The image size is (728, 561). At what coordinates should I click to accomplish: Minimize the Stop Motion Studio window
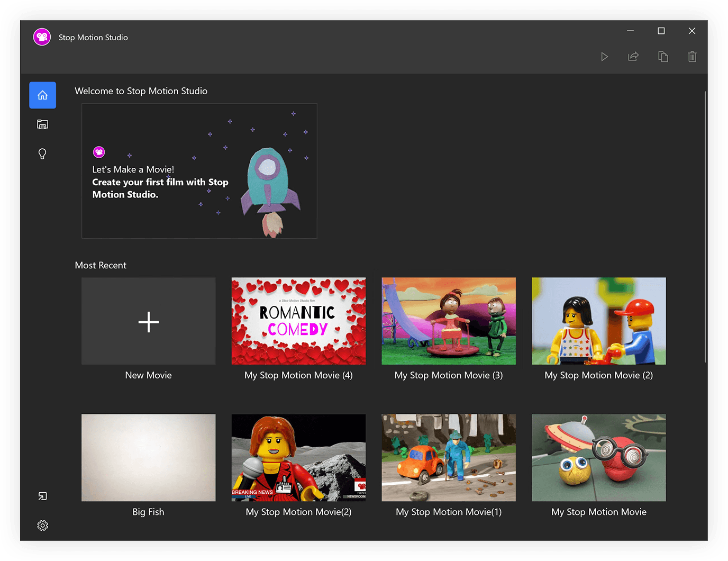click(630, 31)
